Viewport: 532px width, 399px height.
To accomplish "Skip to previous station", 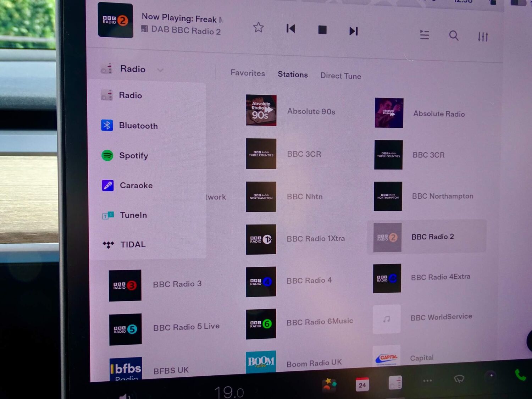I will [x=291, y=29].
